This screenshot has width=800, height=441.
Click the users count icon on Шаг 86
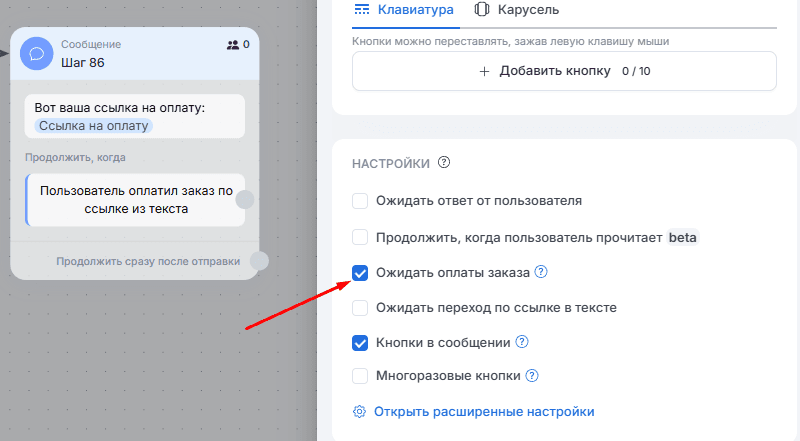point(233,45)
